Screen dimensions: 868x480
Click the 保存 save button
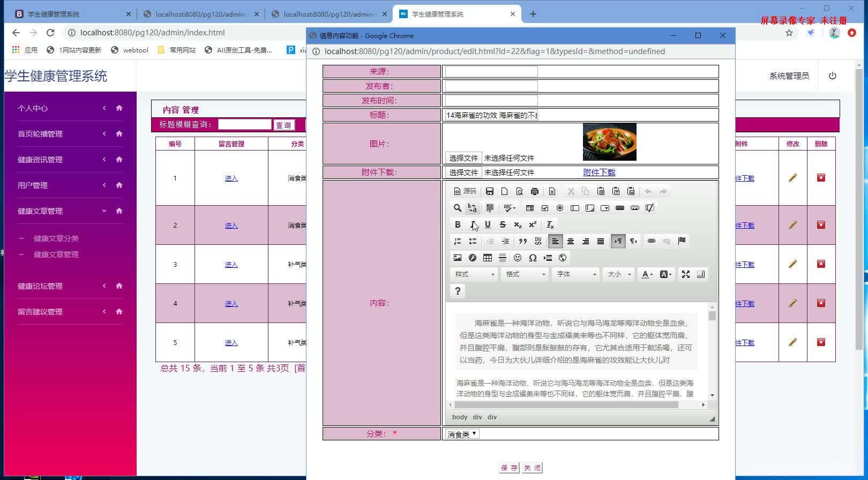[x=509, y=468]
